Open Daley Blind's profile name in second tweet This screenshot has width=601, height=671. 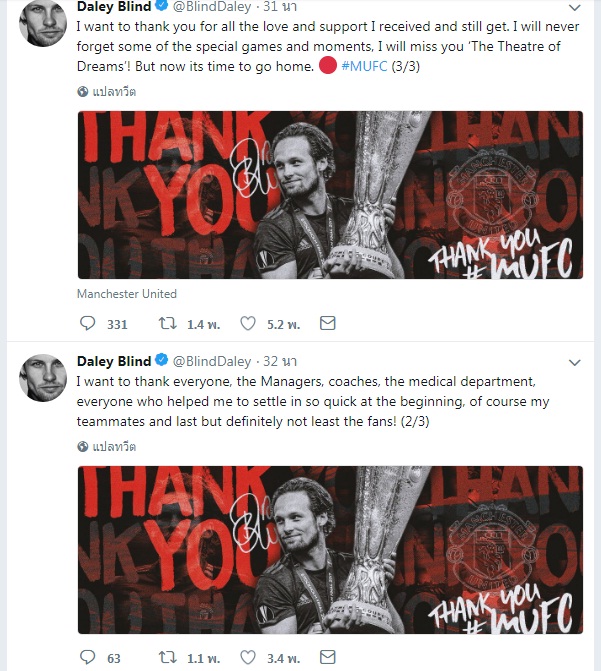(x=114, y=361)
